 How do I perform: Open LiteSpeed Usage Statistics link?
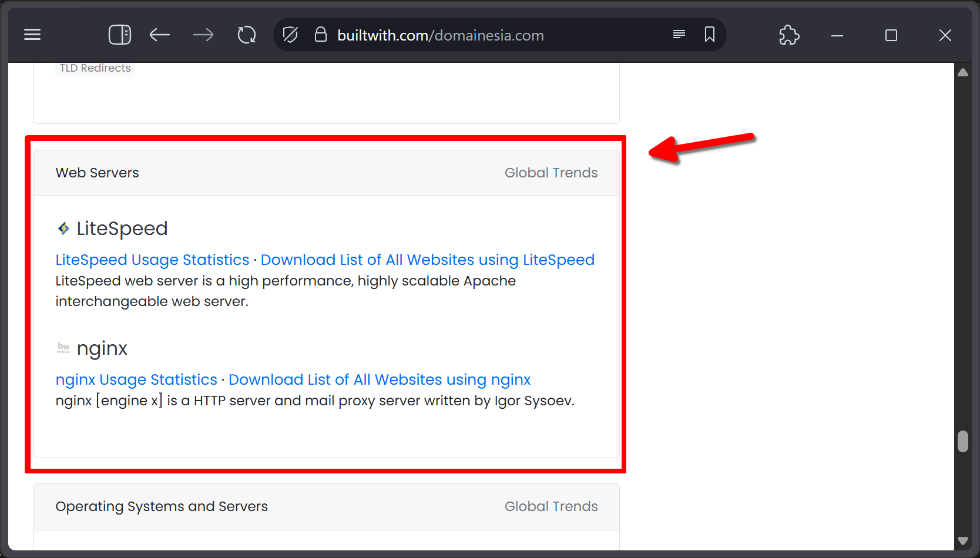(x=153, y=260)
